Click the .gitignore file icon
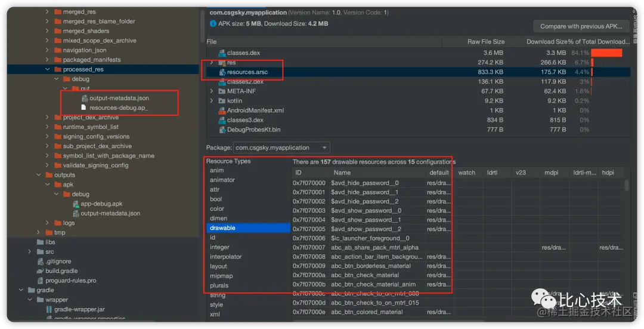The height and width of the screenshot is (329, 644). (41, 262)
